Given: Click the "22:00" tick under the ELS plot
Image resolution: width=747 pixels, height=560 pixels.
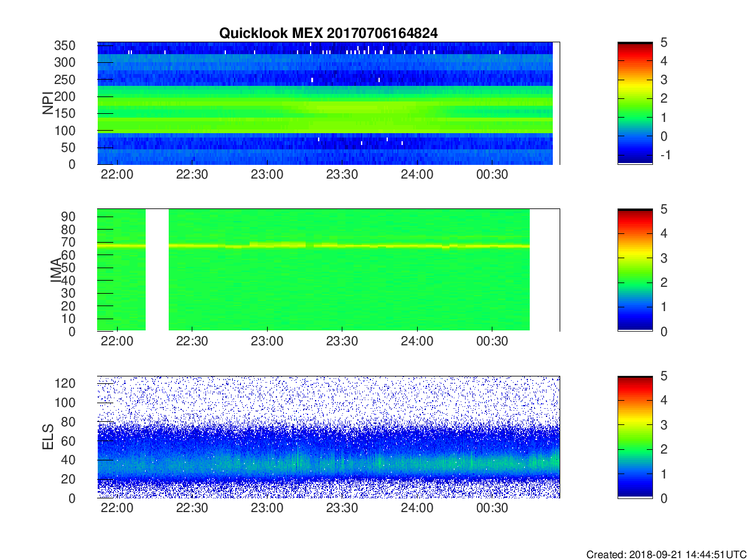Looking at the screenshot, I should coord(116,508).
